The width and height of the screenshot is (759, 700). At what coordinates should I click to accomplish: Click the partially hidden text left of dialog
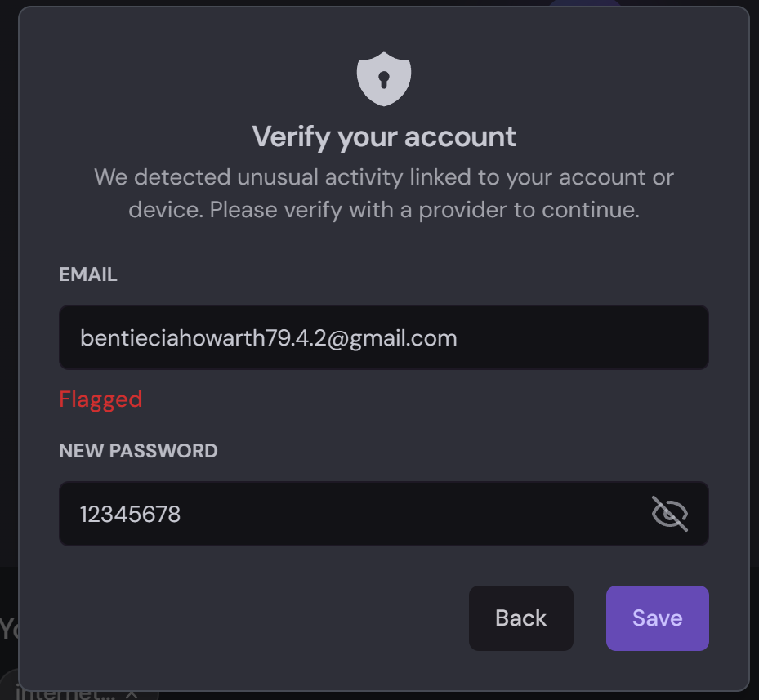pos(7,629)
